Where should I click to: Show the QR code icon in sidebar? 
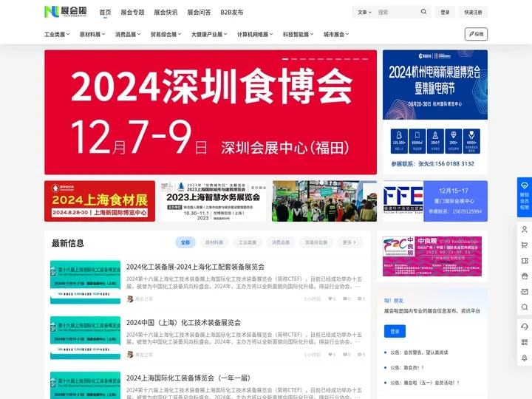[525, 342]
